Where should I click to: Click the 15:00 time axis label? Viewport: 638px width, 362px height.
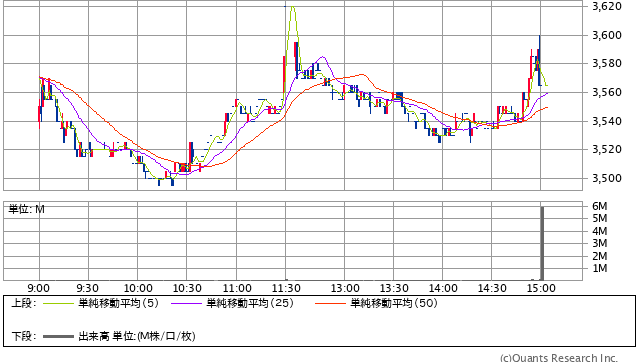(x=541, y=288)
